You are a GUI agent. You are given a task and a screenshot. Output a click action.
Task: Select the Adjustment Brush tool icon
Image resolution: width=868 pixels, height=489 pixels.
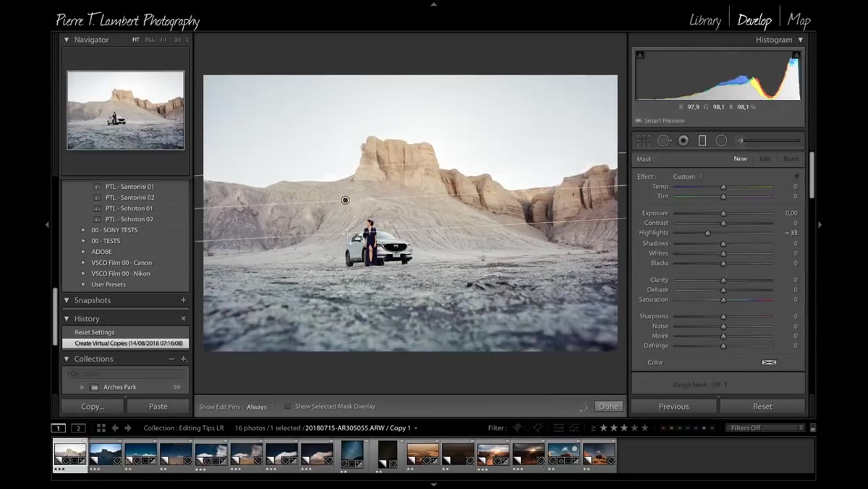click(x=770, y=140)
